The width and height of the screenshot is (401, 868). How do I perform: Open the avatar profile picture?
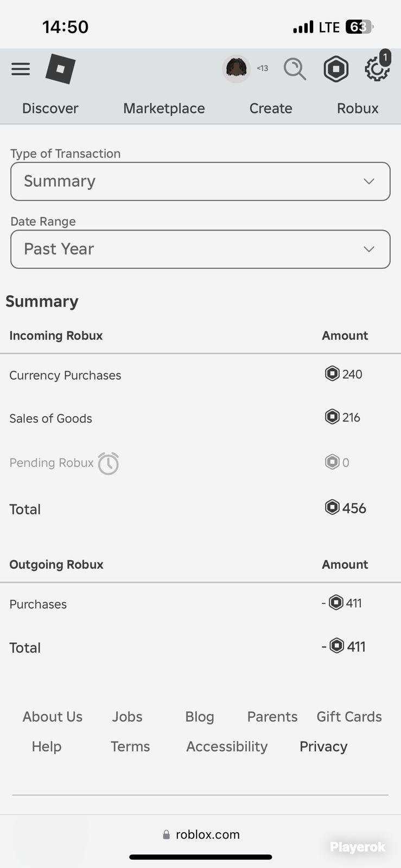click(x=236, y=69)
